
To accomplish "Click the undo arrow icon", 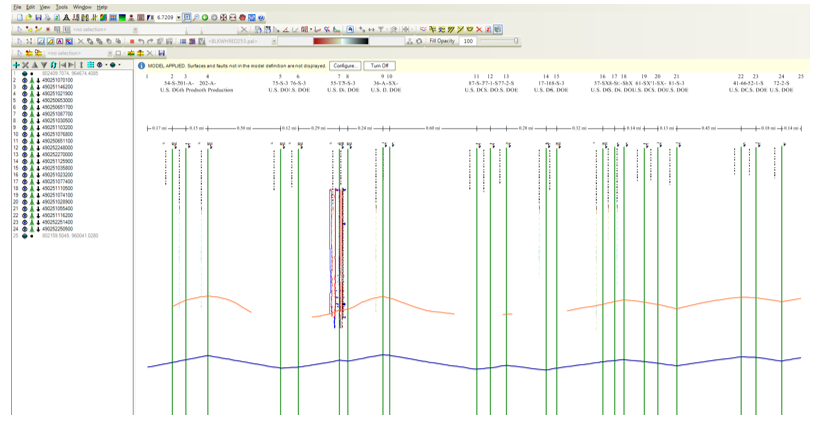I will point(141,41).
